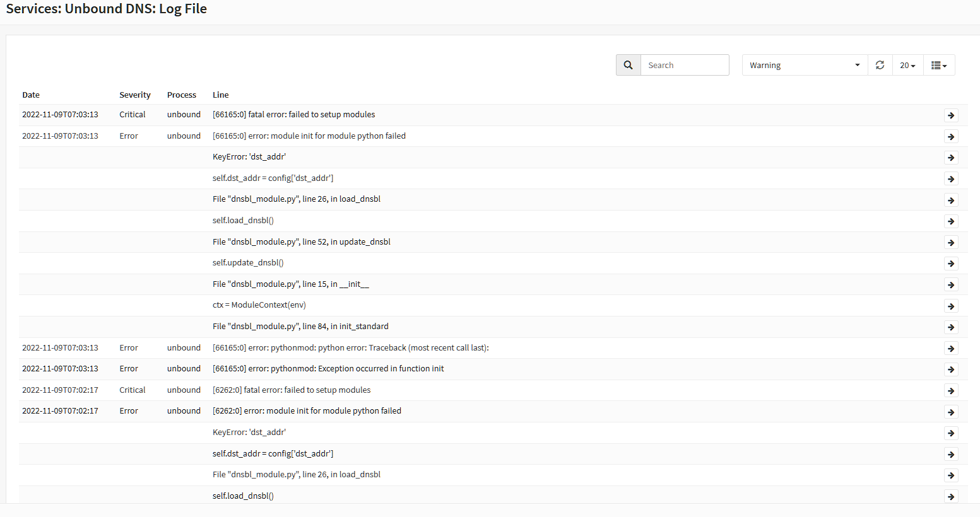Click the search magnifier icon
Image resolution: width=980 pixels, height=517 pixels.
628,65
